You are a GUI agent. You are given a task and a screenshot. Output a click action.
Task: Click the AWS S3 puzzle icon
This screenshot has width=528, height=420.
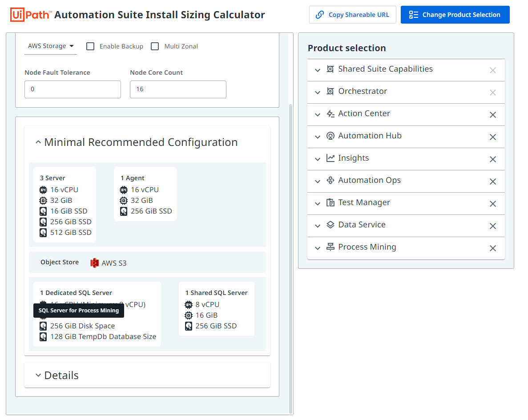tap(94, 263)
